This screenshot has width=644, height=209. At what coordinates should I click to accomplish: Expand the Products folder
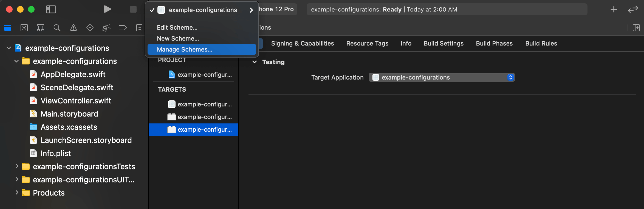pyautogui.click(x=17, y=193)
